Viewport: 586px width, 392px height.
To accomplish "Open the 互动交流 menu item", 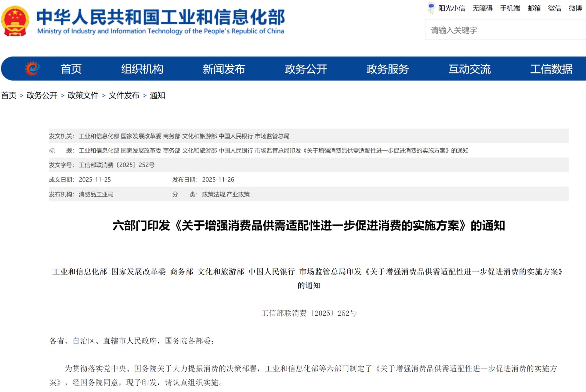I will [x=469, y=69].
